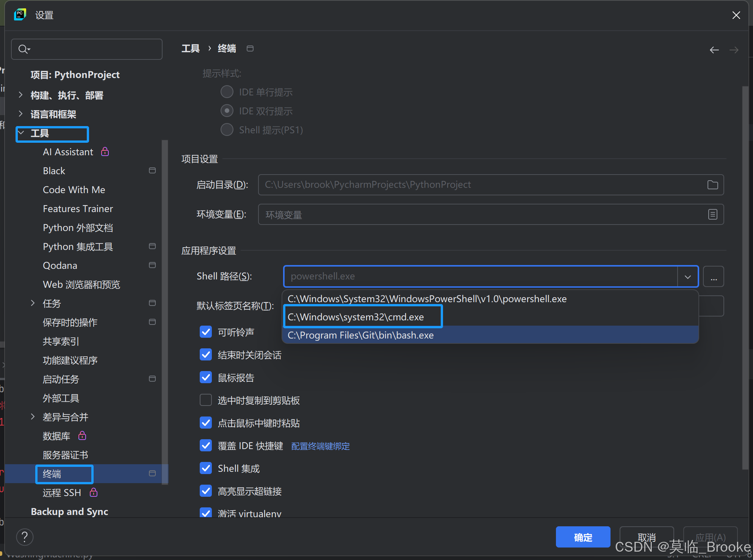753x560 pixels.
Task: Expand the 构建、执行、部署 tree node
Action: [x=20, y=95]
